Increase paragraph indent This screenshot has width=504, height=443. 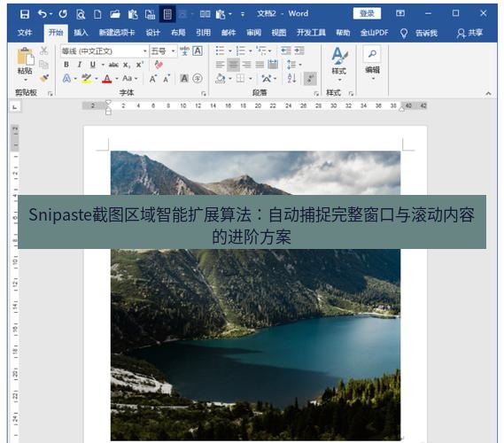[299, 51]
